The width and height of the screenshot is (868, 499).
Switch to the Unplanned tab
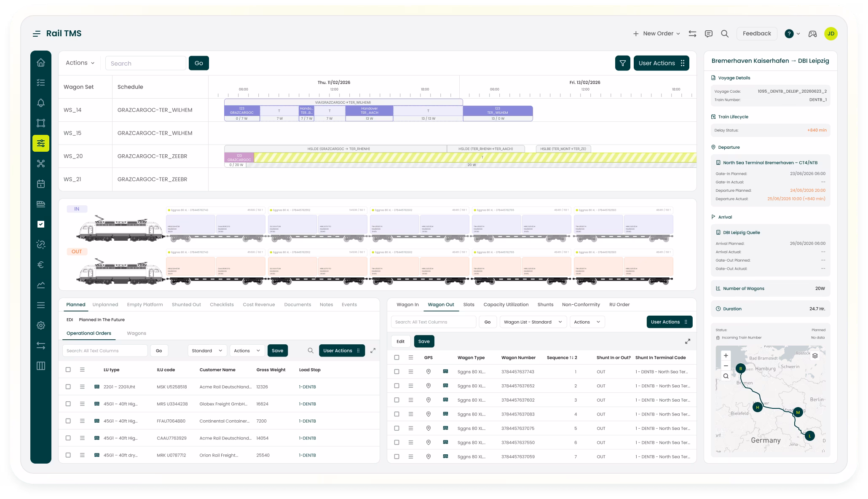pyautogui.click(x=105, y=305)
